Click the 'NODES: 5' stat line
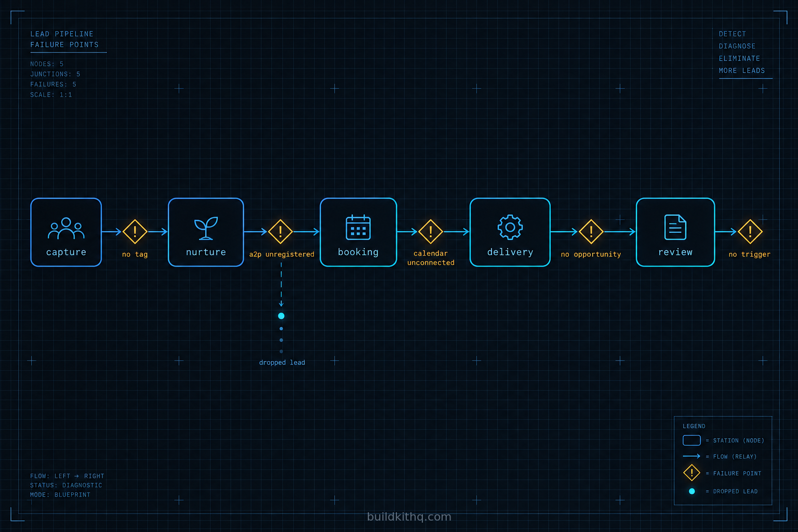 (47, 64)
